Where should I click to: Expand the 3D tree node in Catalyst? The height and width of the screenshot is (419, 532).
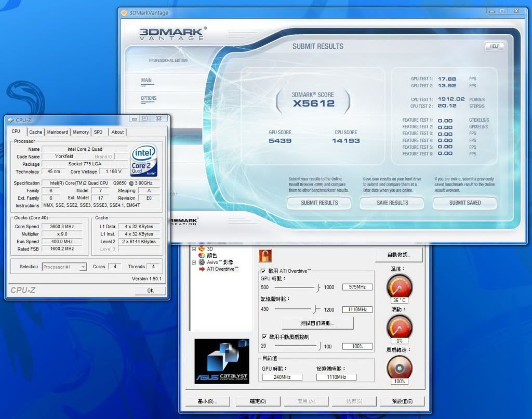(x=194, y=249)
